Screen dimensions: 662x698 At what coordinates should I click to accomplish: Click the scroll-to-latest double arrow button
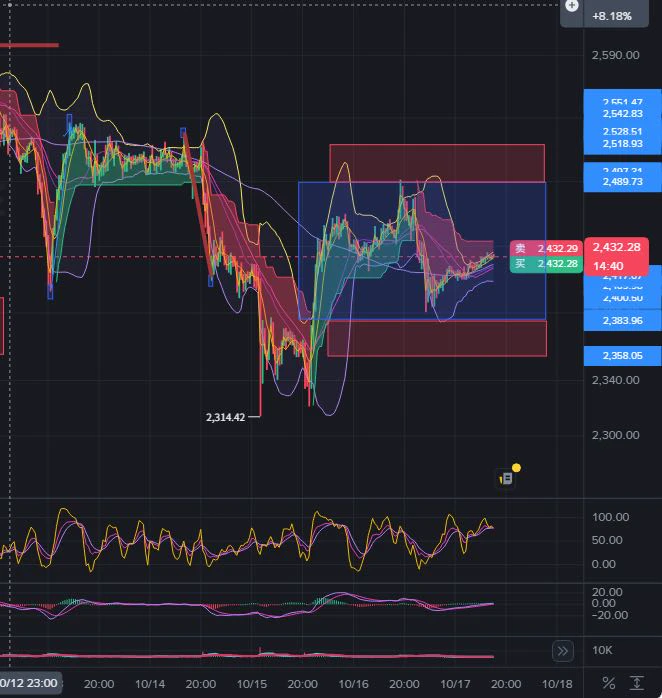tap(563, 651)
